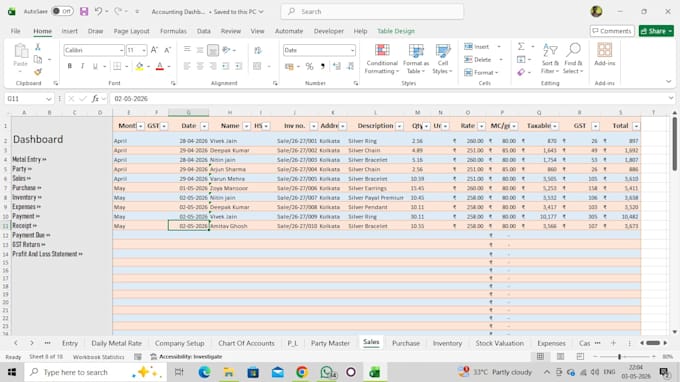Open the Home ribbon tab

42,31
